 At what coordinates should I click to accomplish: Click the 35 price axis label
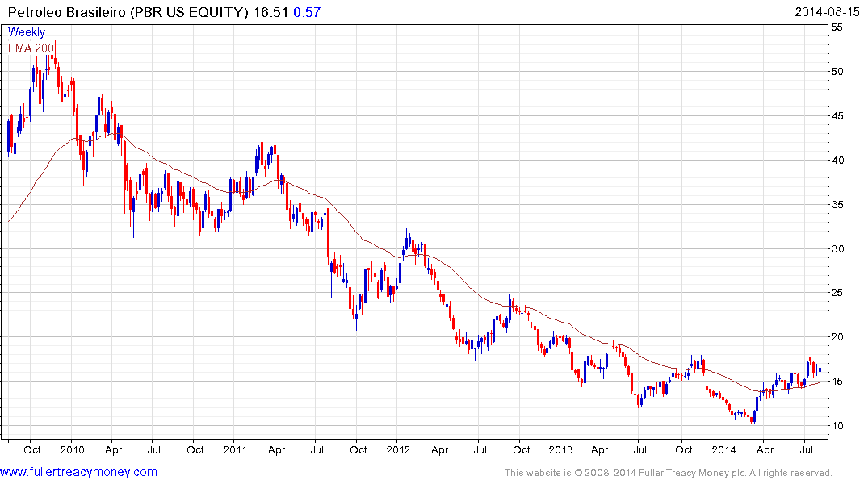pyautogui.click(x=837, y=204)
